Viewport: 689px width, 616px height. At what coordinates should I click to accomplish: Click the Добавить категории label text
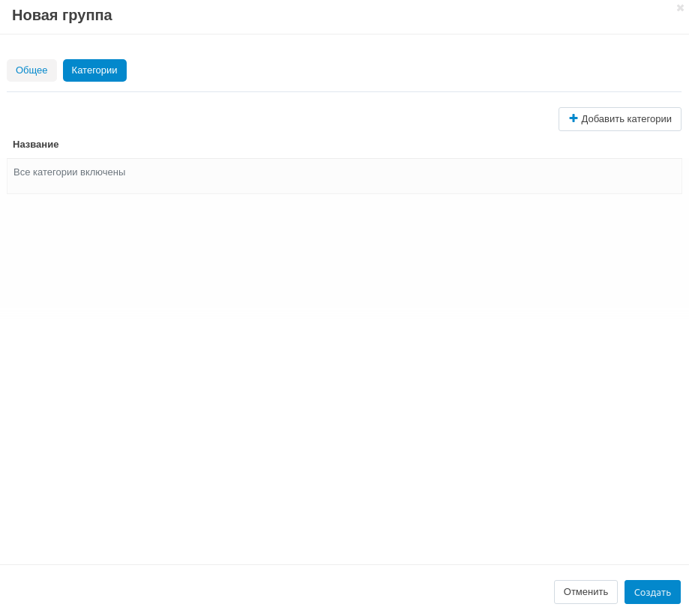pyautogui.click(x=626, y=119)
